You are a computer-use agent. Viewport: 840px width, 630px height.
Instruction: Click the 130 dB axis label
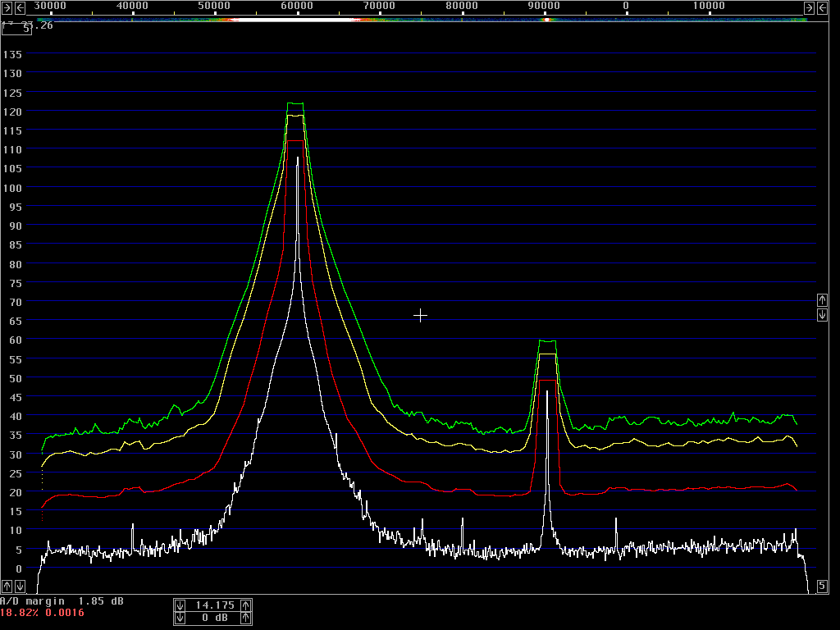click(12, 73)
